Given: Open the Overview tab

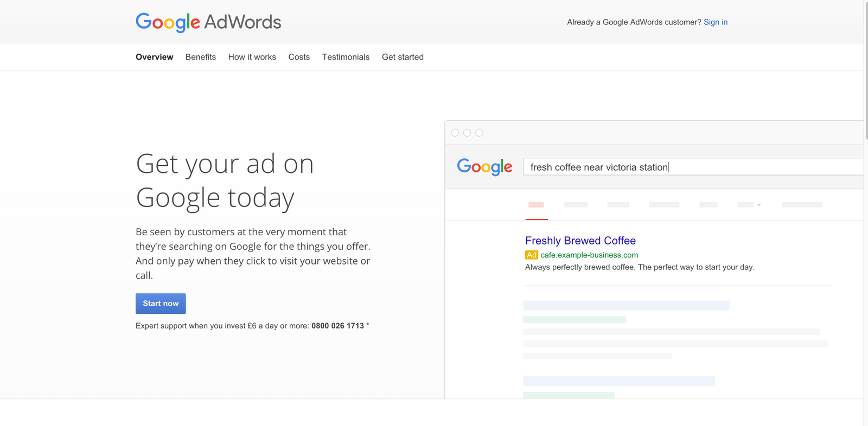Looking at the screenshot, I should (x=155, y=57).
